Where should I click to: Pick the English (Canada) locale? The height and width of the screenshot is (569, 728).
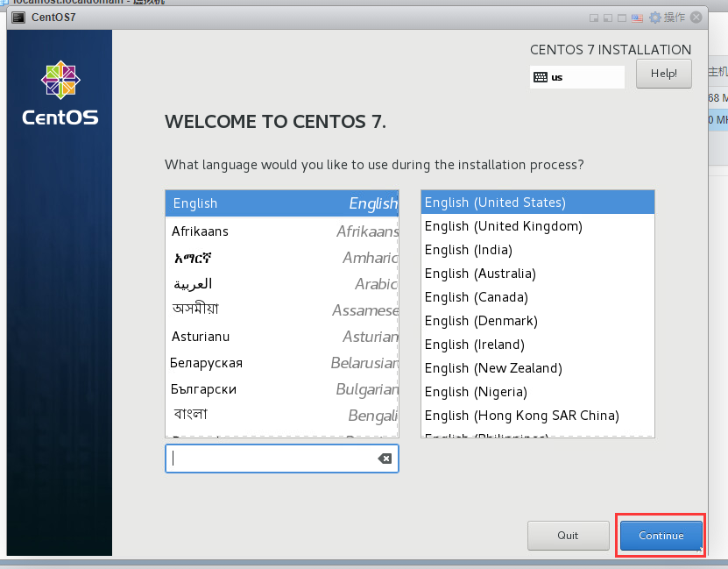pos(538,297)
